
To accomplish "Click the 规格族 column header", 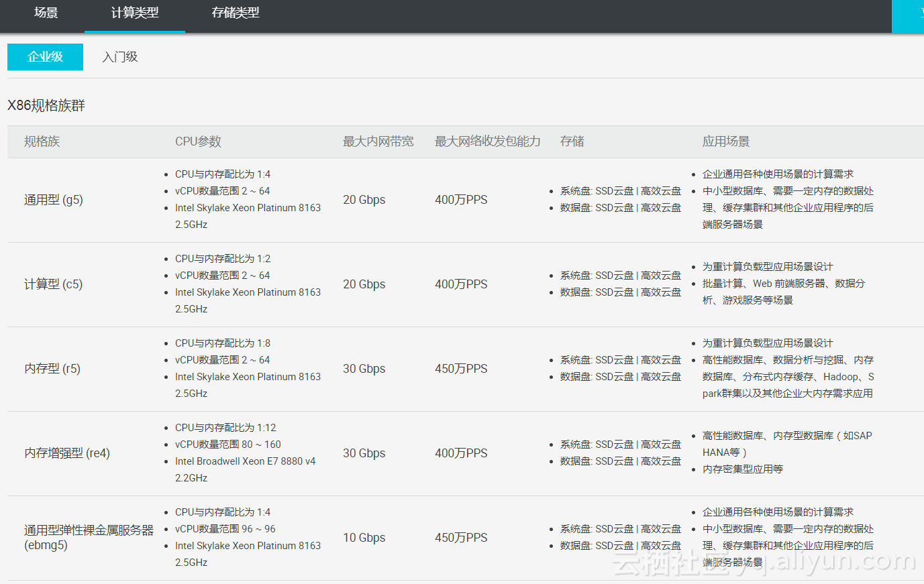I will tap(42, 141).
